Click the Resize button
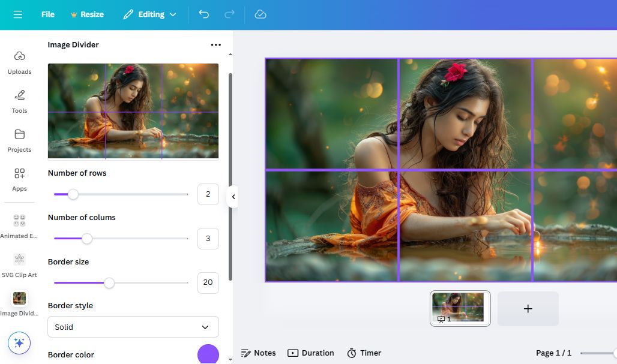The height and width of the screenshot is (364, 617). [x=87, y=14]
